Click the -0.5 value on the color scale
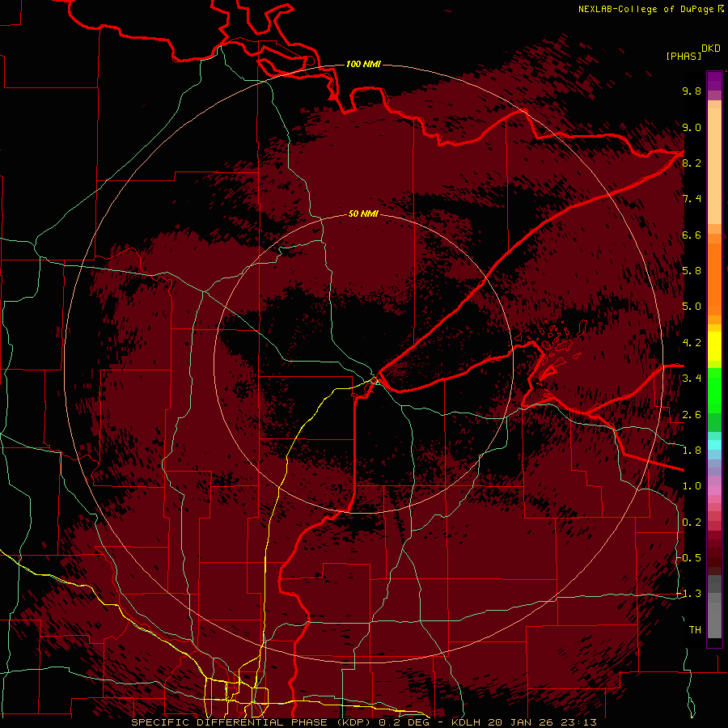The height and width of the screenshot is (728, 728). [688, 558]
